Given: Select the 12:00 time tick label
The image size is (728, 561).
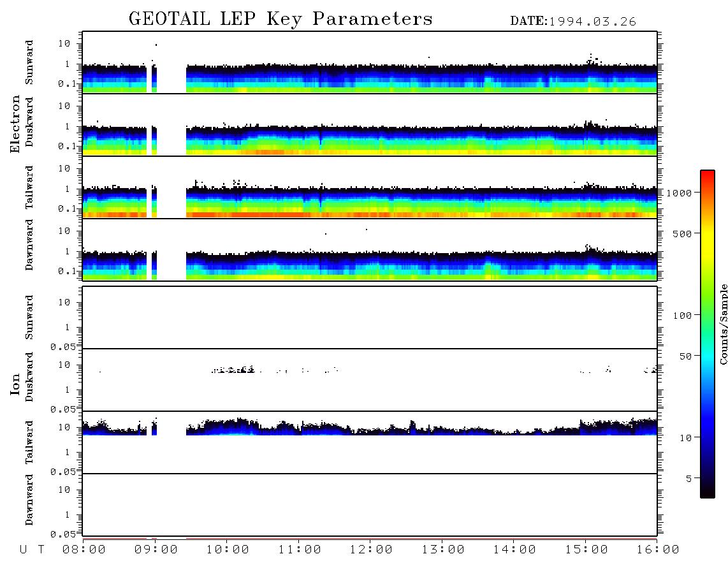Looking at the screenshot, I should [371, 550].
